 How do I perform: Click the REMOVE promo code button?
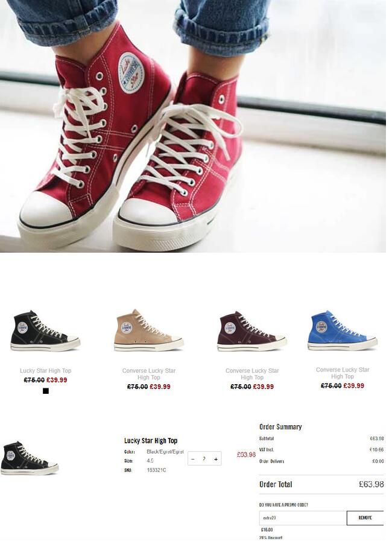(365, 517)
